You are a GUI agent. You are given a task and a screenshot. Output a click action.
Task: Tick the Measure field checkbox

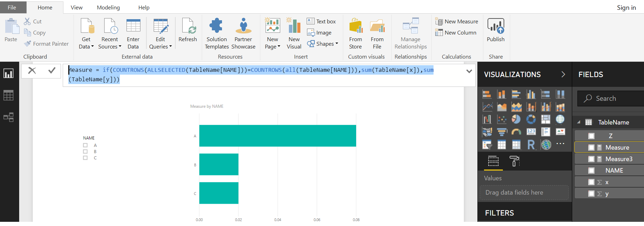pos(591,148)
